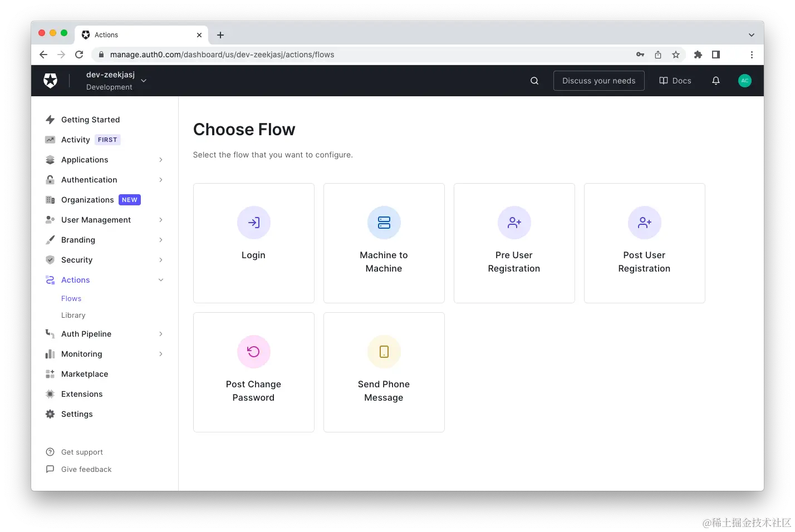Click the Discuss your needs button
Screen dimensions: 795x532
click(x=598, y=80)
